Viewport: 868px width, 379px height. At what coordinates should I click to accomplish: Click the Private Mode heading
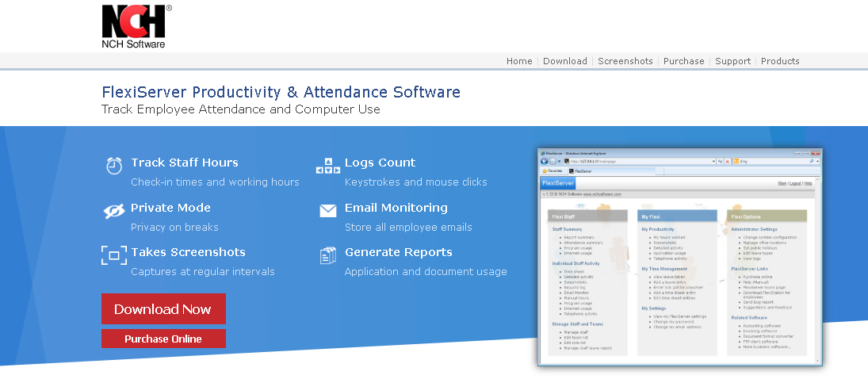[x=170, y=208]
